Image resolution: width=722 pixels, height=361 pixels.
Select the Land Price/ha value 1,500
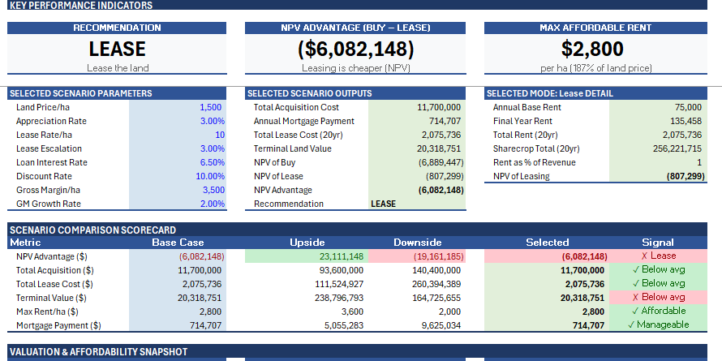pos(178,107)
